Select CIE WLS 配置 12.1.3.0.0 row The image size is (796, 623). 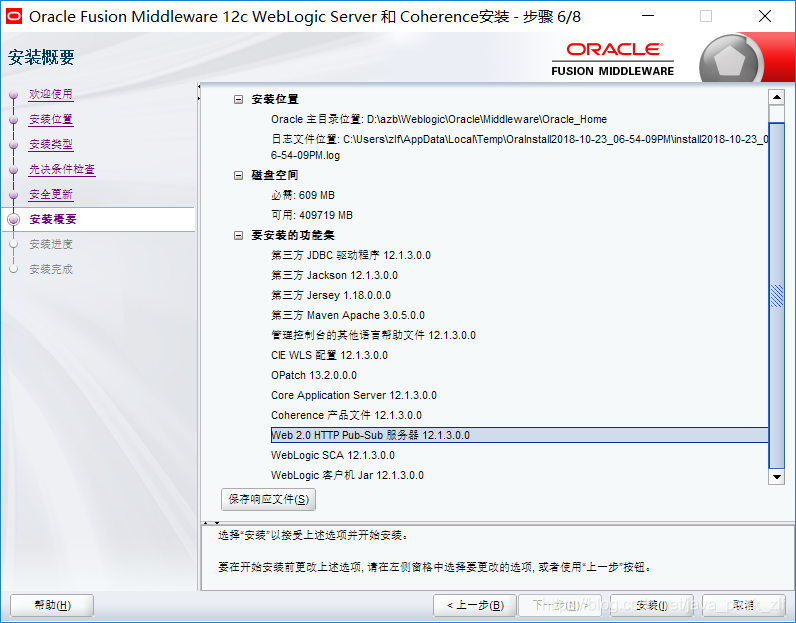tap(329, 355)
